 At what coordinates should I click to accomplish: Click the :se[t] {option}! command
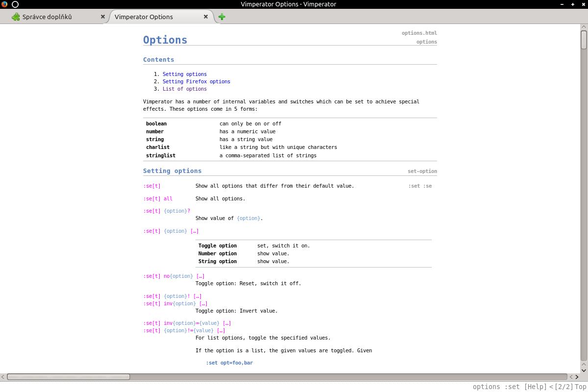(172, 296)
